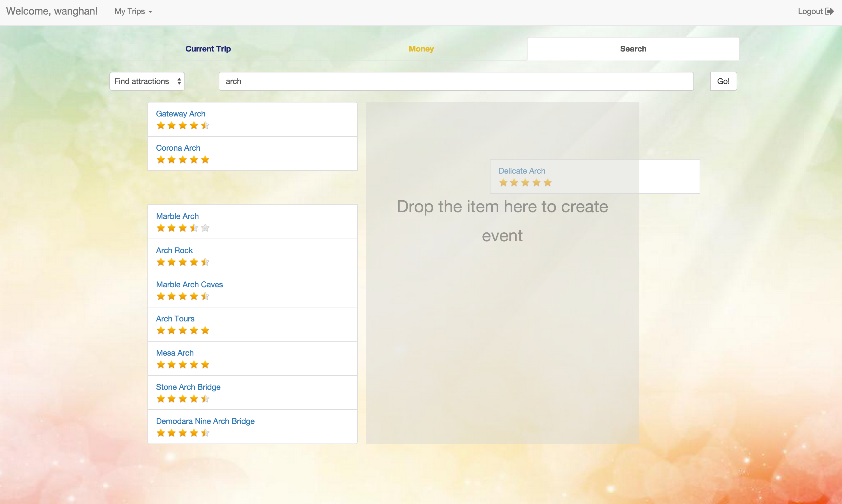
Task: Open the Gateway Arch link
Action: 181,114
